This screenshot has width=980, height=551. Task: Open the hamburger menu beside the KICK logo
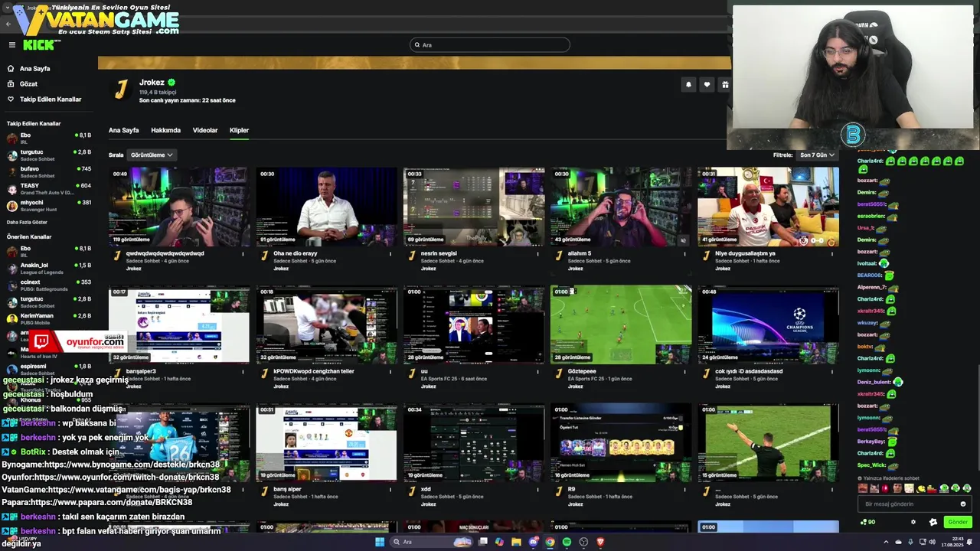[11, 45]
